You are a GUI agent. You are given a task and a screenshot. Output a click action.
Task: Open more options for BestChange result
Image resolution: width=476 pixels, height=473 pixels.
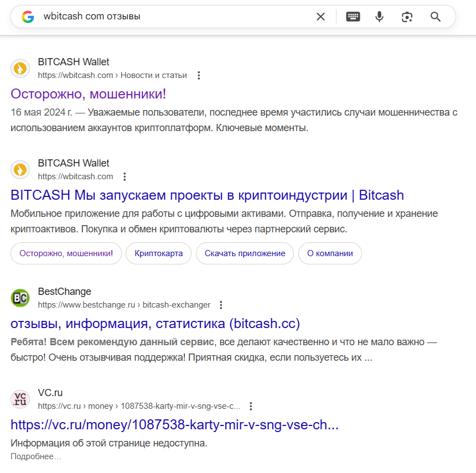(221, 305)
